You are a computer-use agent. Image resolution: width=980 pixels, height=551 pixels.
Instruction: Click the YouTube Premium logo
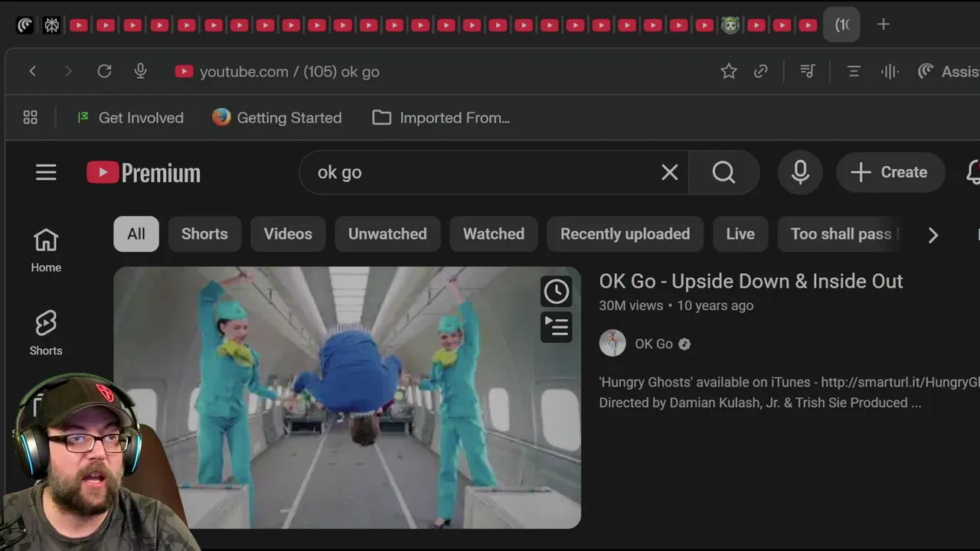coord(144,173)
